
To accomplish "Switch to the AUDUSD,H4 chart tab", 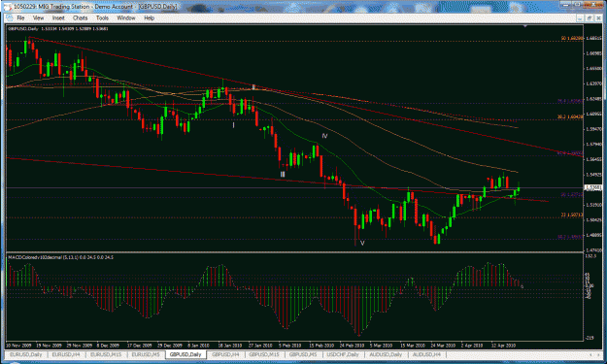I will 426,354.
